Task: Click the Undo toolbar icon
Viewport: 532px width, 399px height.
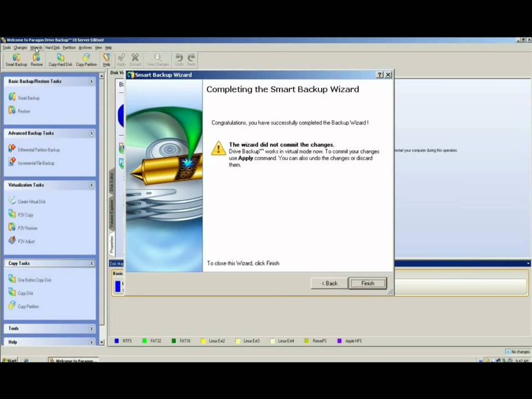Action: (x=179, y=60)
